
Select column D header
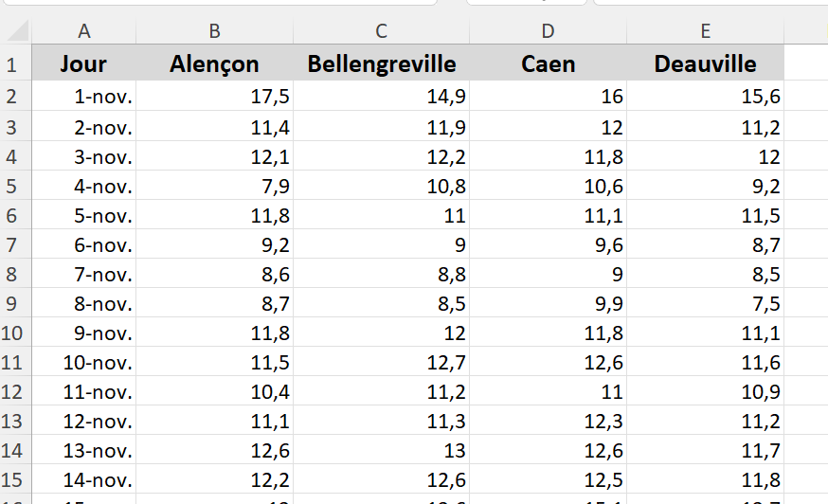coord(549,31)
